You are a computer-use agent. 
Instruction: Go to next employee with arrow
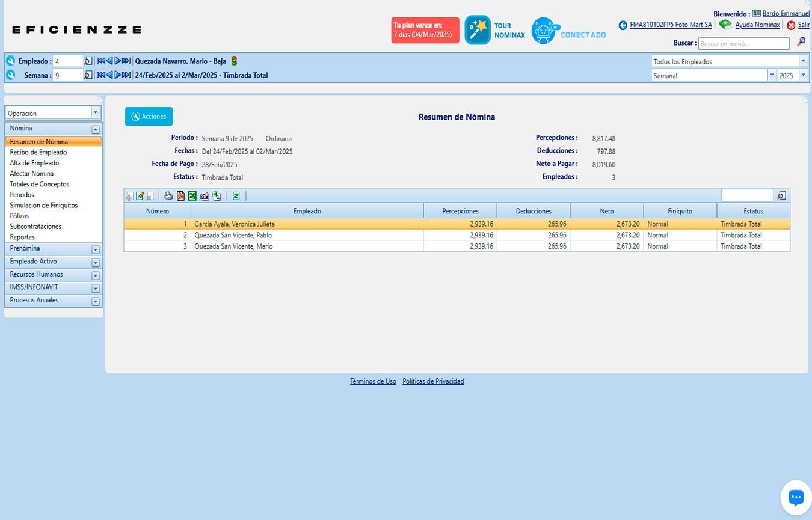(x=118, y=61)
